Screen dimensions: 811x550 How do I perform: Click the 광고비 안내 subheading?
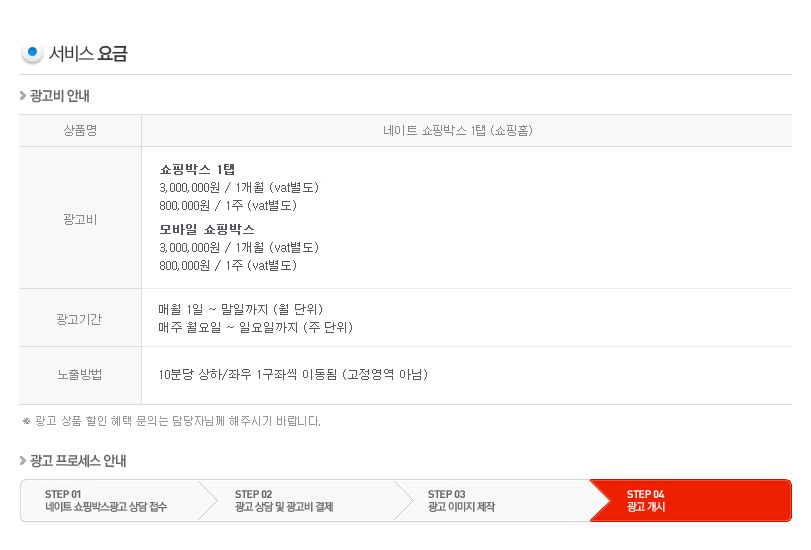click(59, 96)
